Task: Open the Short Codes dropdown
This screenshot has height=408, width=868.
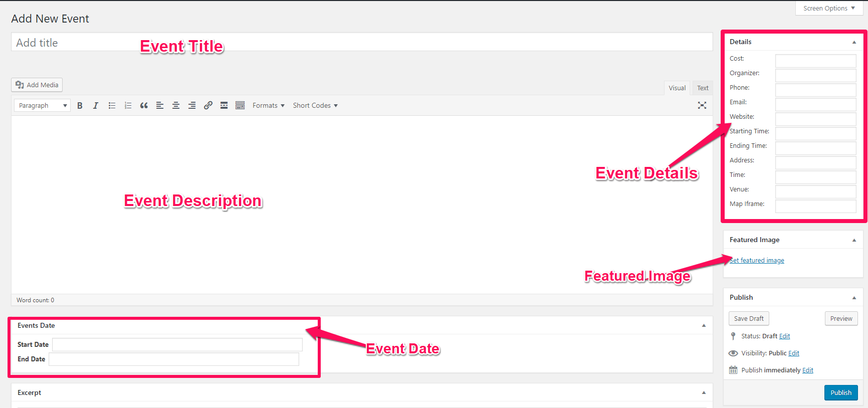Action: coord(315,105)
